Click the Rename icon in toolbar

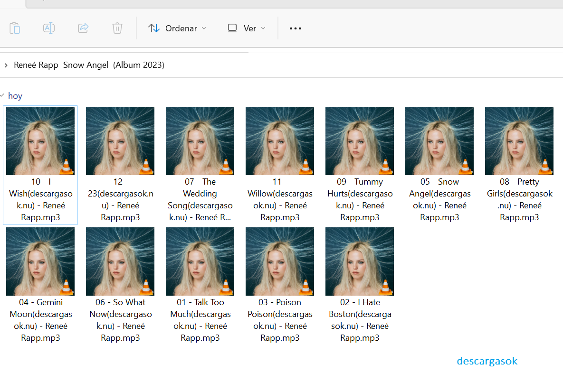pos(49,28)
